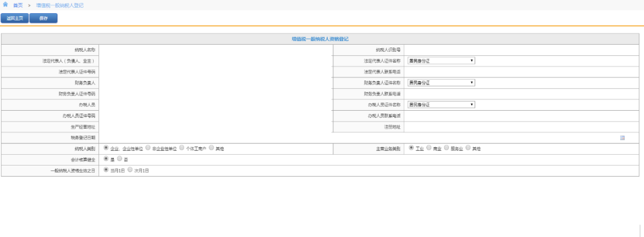Screen dimensions: 644x237
Task: Select 其他 under 纳税人类别
Action: [212, 148]
